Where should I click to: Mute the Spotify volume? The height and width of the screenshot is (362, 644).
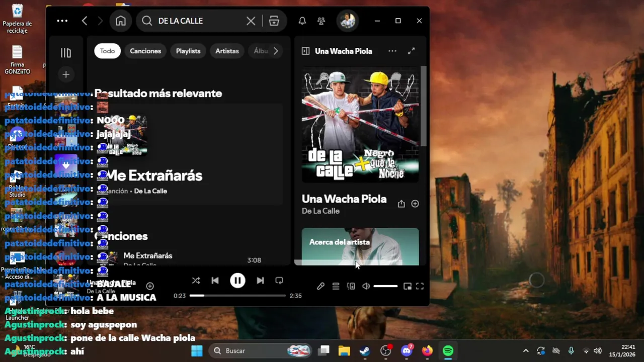[x=366, y=286]
